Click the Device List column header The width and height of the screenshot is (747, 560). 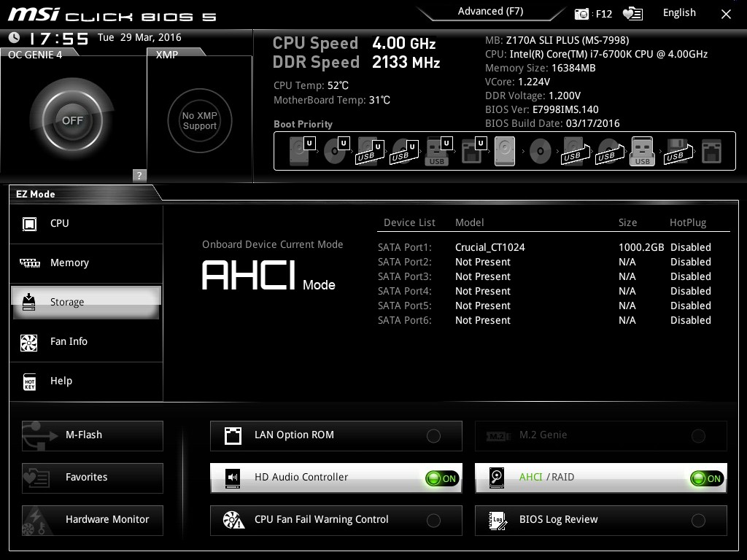click(409, 223)
